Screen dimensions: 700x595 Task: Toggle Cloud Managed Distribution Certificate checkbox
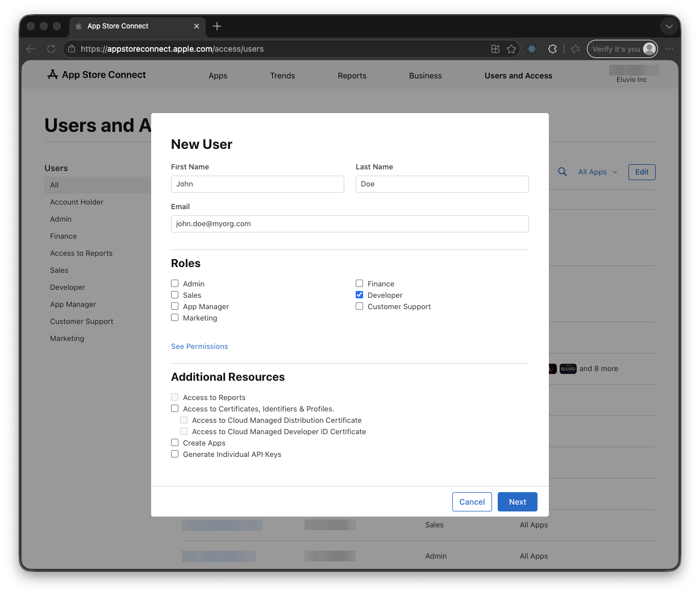(184, 420)
